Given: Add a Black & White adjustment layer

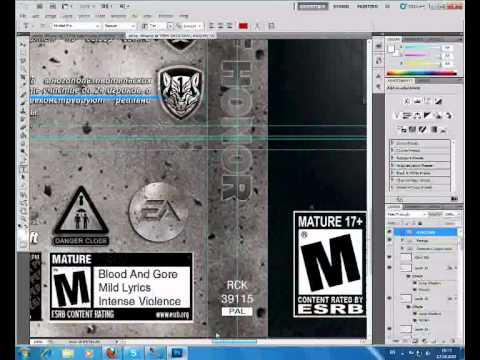Looking at the screenshot, I should 428,116.
